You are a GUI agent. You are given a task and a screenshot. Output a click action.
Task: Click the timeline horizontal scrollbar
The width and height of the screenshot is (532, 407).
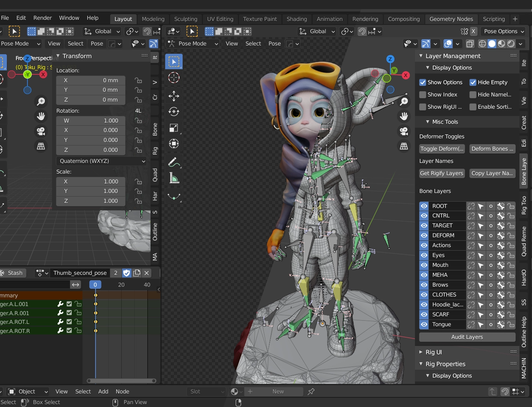(121, 381)
